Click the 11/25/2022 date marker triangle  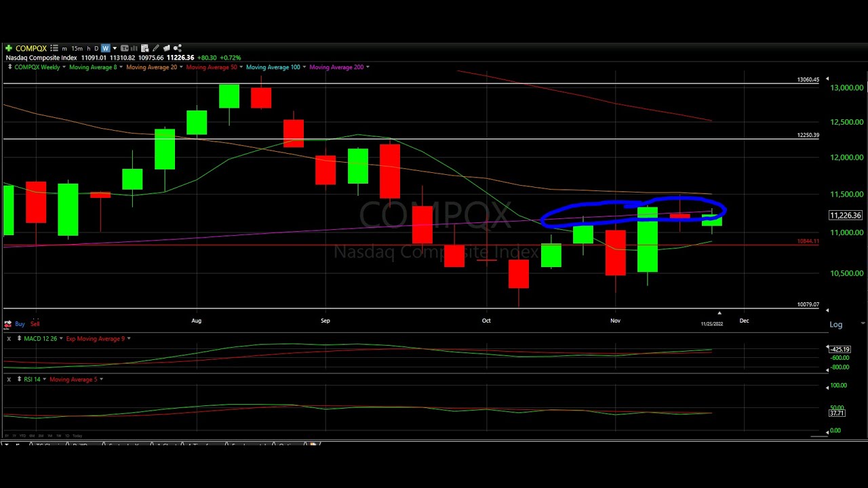click(719, 313)
